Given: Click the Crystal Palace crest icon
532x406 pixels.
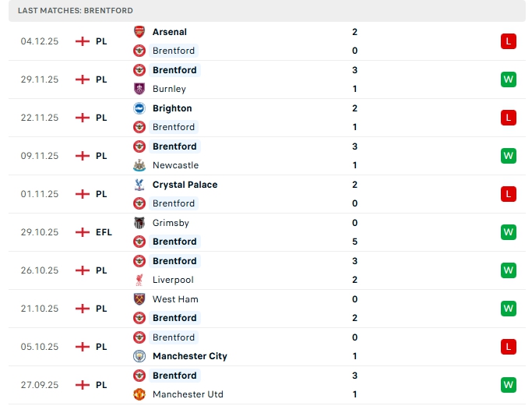Looking at the screenshot, I should 139,185.
